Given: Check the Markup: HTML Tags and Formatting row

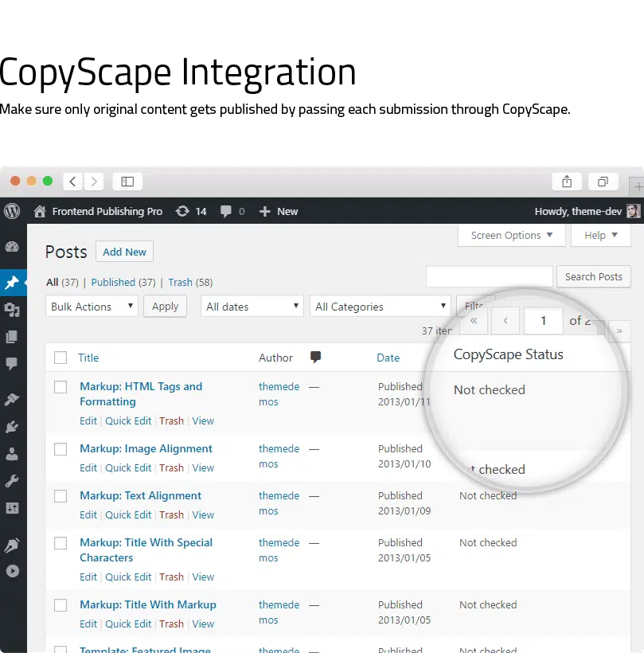Looking at the screenshot, I should coord(60,387).
